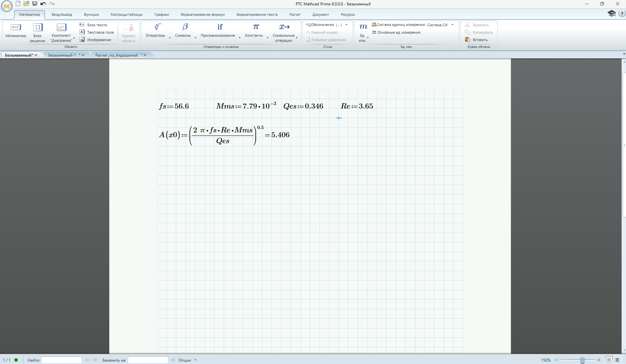Click the Find (Найти) input field

[61, 360]
